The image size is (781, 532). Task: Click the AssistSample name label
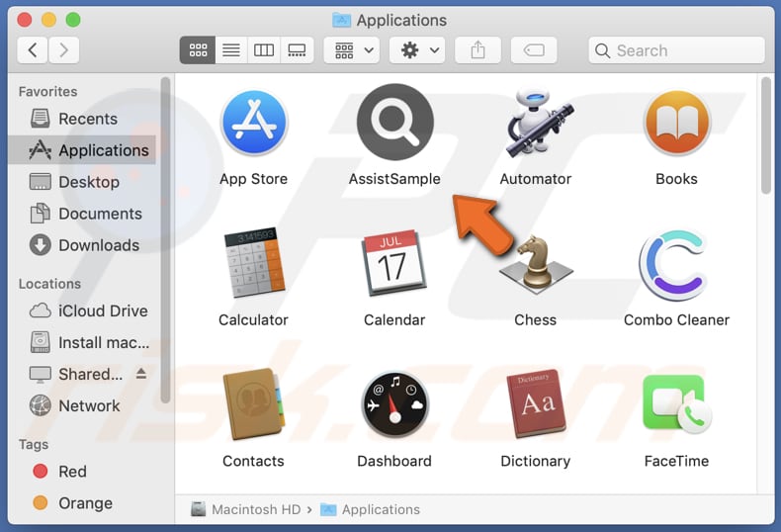(395, 179)
